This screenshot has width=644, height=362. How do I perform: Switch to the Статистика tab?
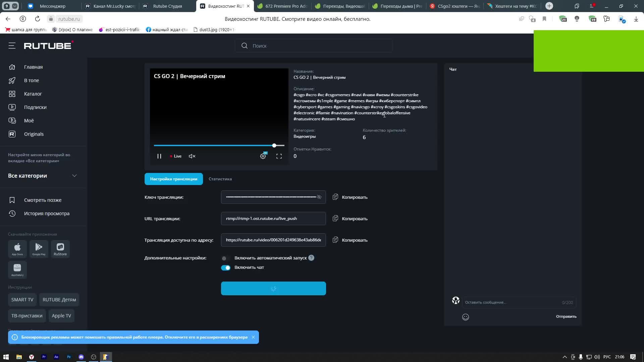pos(220,179)
